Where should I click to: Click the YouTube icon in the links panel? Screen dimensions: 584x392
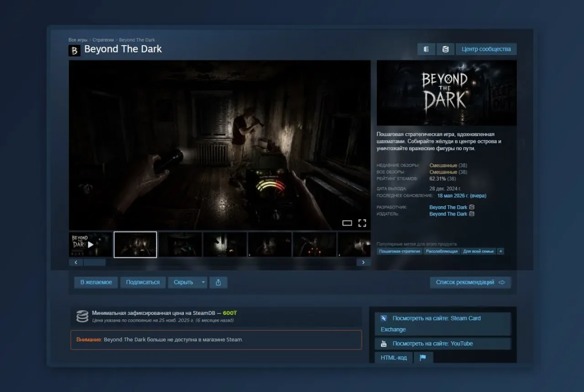point(384,344)
